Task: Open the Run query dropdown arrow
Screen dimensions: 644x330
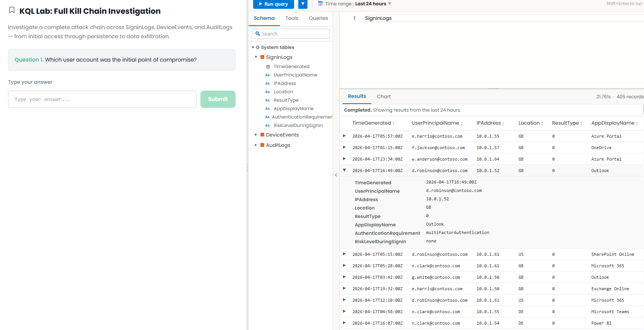Action: coord(303,4)
